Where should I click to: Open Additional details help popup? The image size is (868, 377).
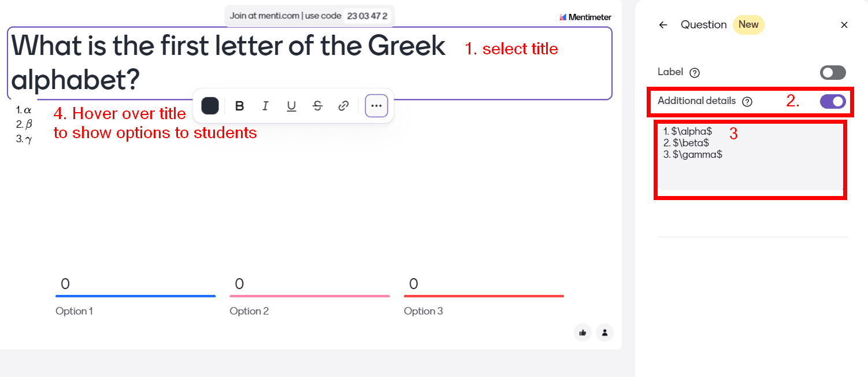pos(748,101)
